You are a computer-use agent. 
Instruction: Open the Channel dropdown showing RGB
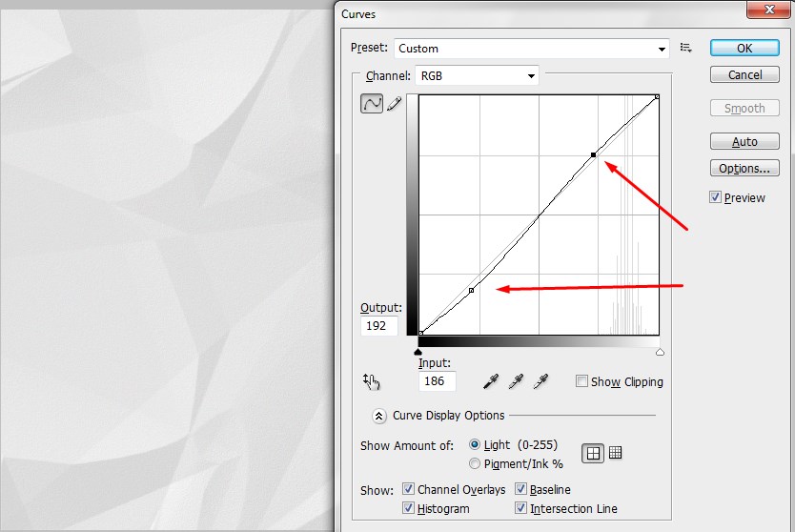click(x=477, y=76)
